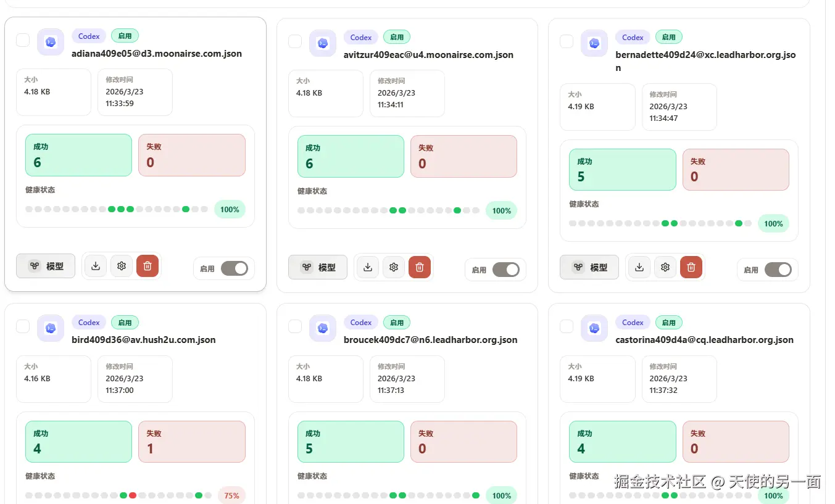Screen dimensions: 835x504
Task: Disable the adiana409e05 enable switch
Action: coord(235,268)
